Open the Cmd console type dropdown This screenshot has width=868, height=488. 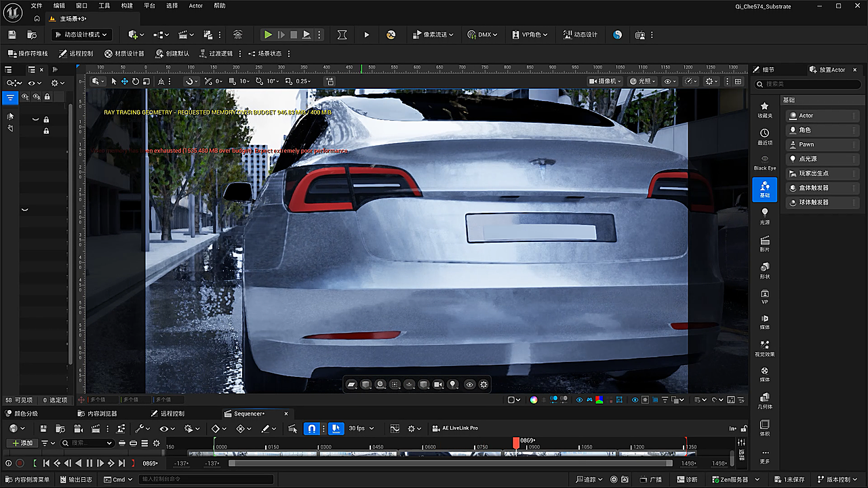[118, 480]
